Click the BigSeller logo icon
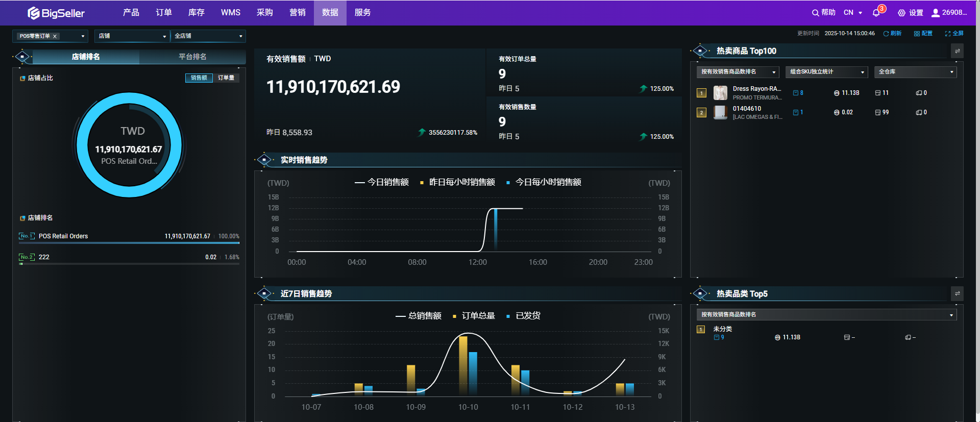The height and width of the screenshot is (422, 980). click(x=34, y=13)
